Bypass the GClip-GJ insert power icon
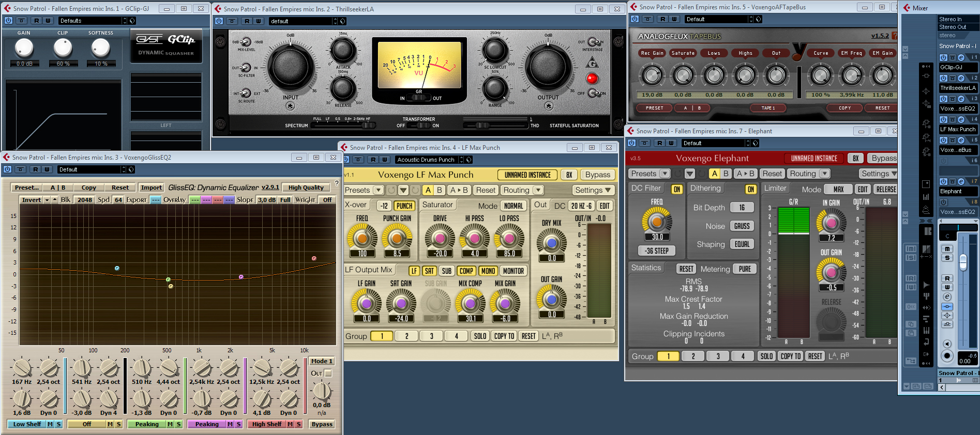This screenshot has height=435, width=980. click(x=943, y=57)
